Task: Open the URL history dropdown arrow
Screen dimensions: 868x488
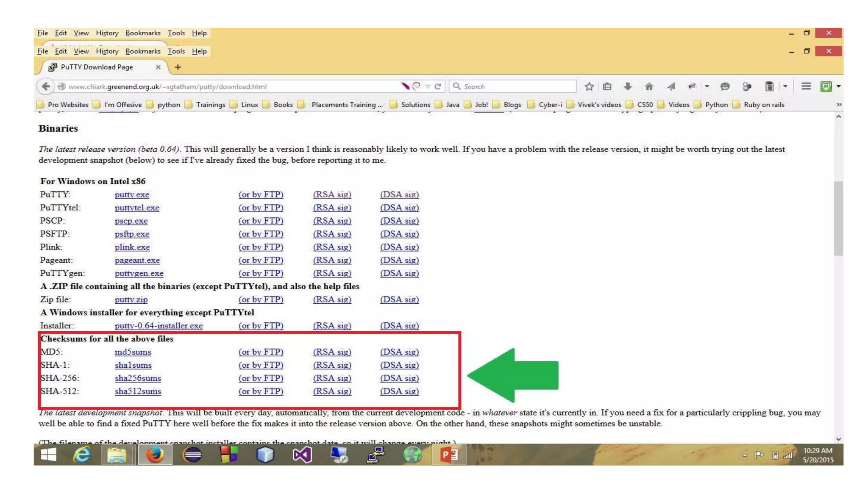Action: [x=428, y=86]
